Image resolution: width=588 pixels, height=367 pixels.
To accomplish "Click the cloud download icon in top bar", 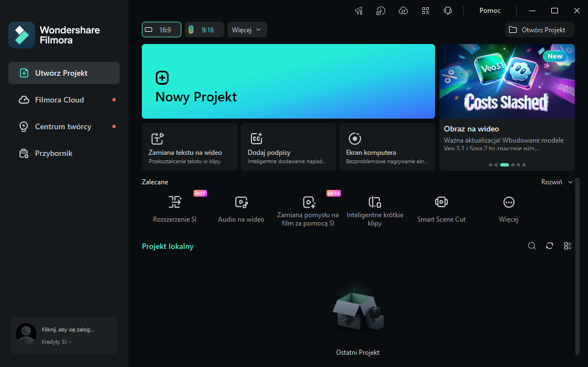I will click(403, 11).
